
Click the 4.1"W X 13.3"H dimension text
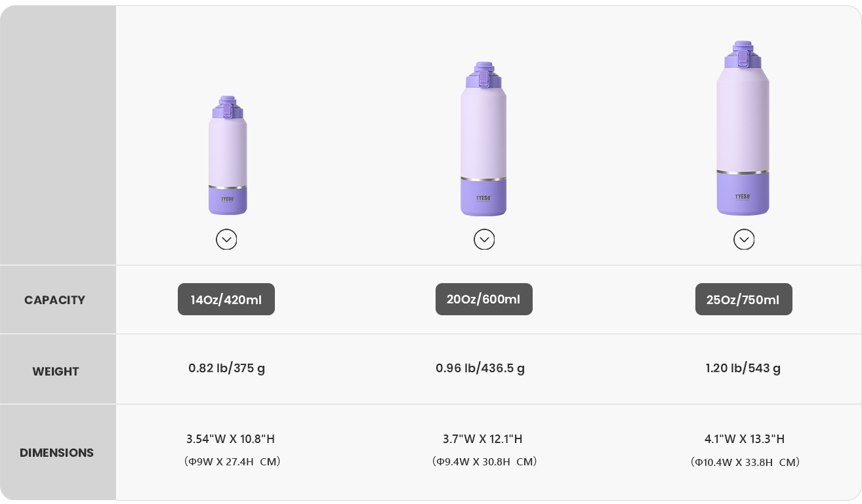745,439
